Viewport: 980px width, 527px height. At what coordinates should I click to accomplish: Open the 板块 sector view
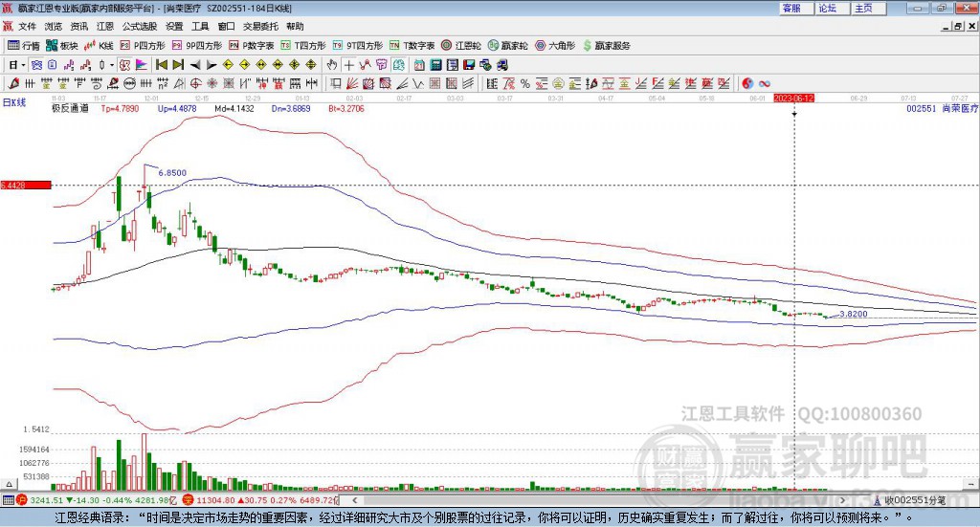pyautogui.click(x=62, y=46)
